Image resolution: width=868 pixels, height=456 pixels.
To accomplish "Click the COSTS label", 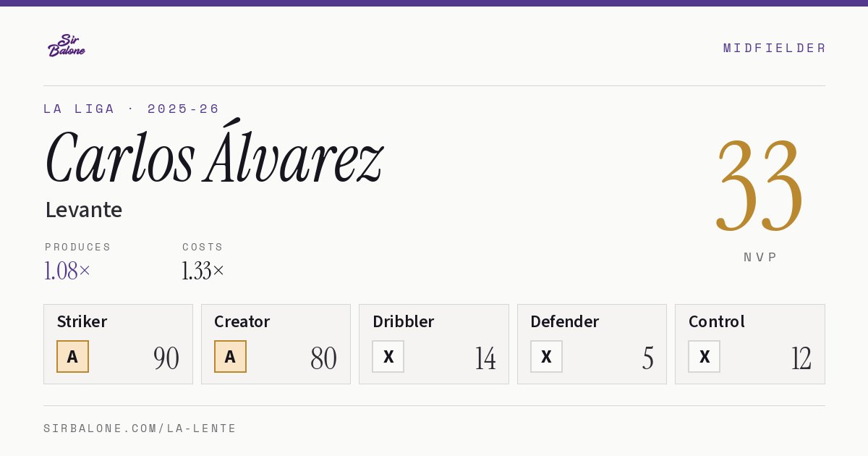I will (x=203, y=247).
